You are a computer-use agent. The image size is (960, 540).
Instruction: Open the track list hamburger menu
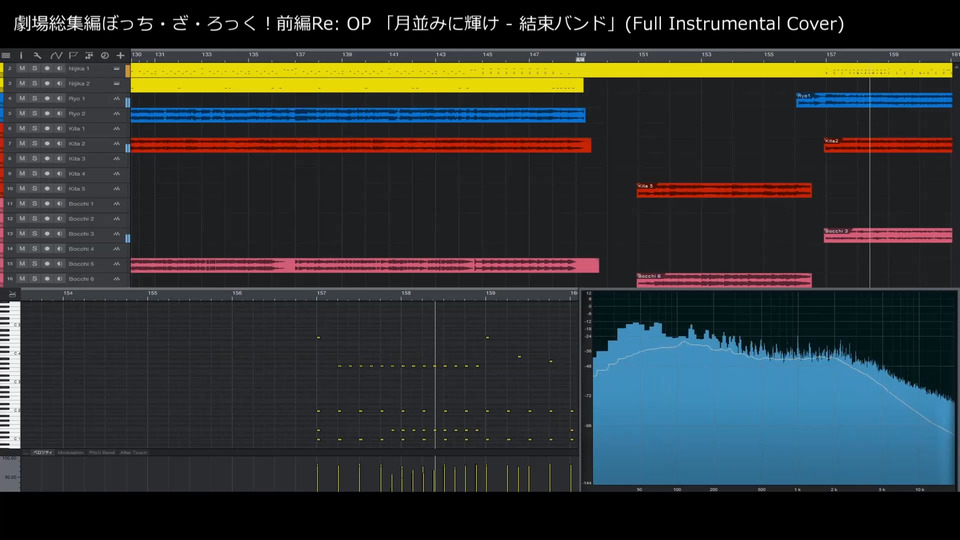coord(6,55)
